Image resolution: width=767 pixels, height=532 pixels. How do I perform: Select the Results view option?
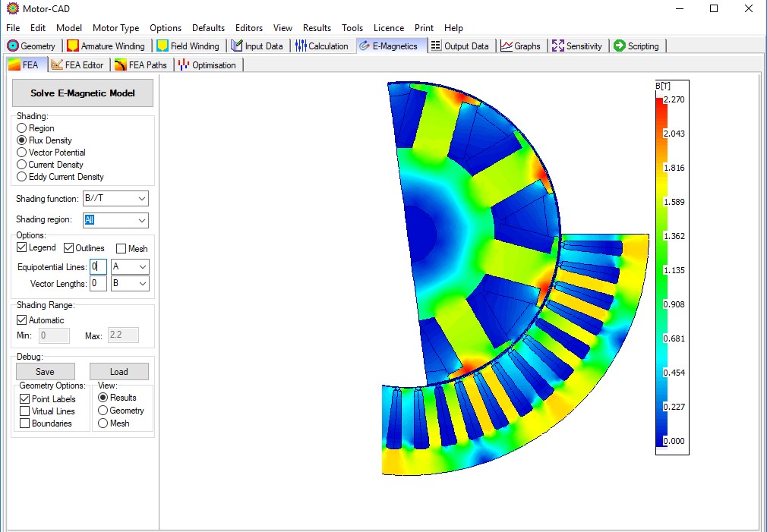tap(103, 398)
